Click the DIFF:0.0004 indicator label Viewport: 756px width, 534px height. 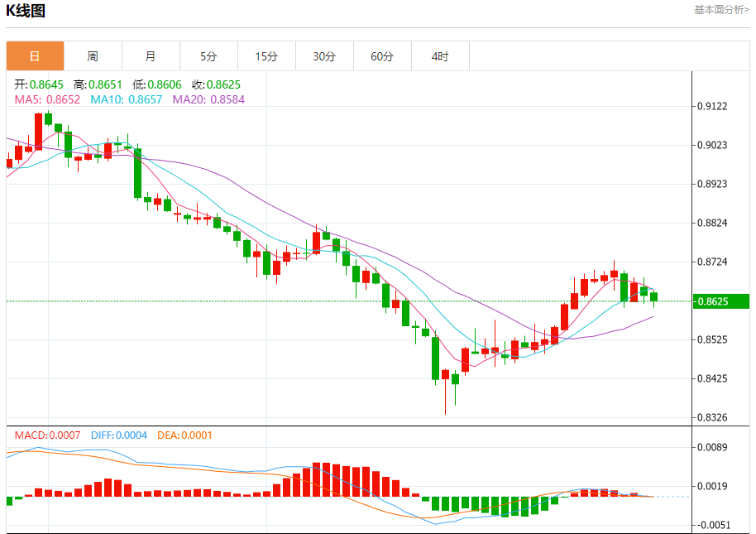tap(118, 435)
